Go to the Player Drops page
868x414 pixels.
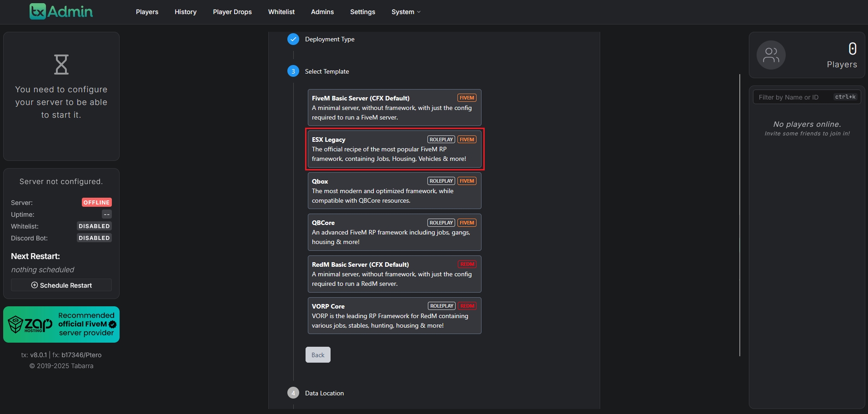pyautogui.click(x=232, y=12)
